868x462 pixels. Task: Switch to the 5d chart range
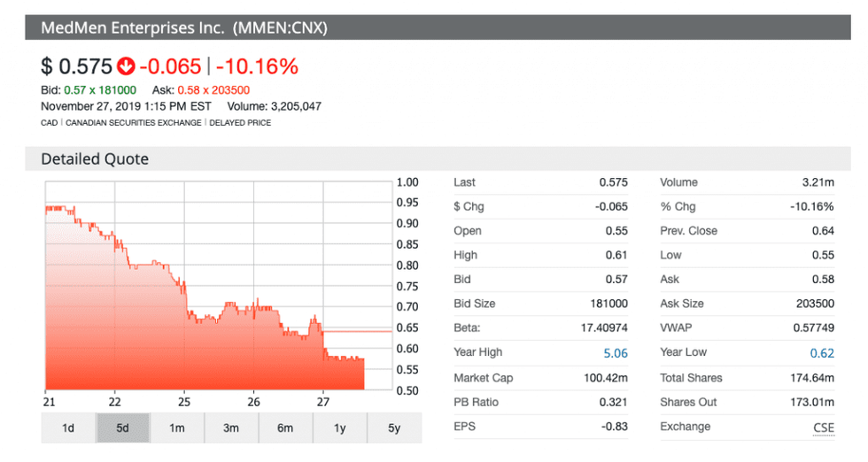pyautogui.click(x=122, y=428)
